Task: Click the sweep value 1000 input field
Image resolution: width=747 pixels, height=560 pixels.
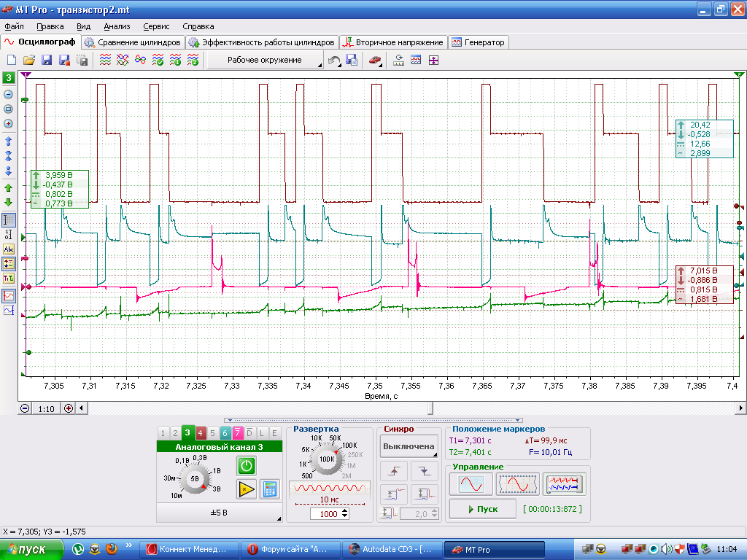Action: (x=326, y=514)
